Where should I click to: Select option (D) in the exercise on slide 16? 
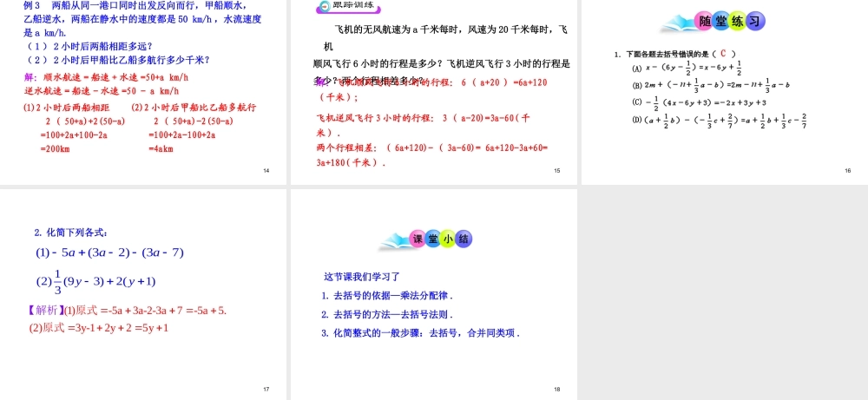click(636, 120)
